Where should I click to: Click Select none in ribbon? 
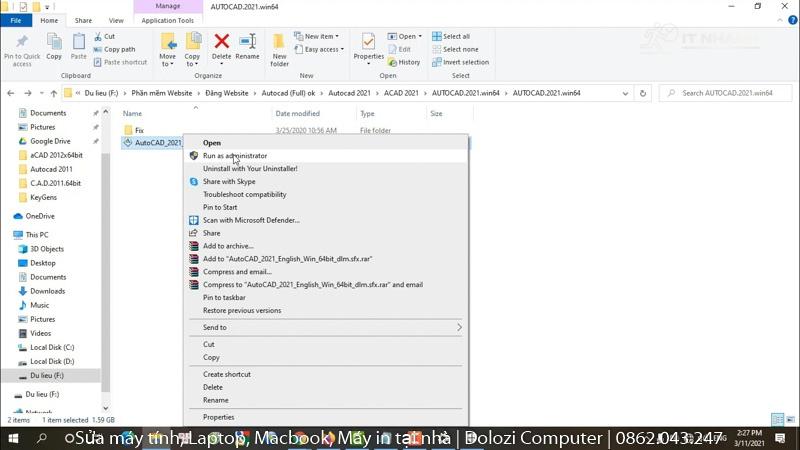(x=455, y=49)
